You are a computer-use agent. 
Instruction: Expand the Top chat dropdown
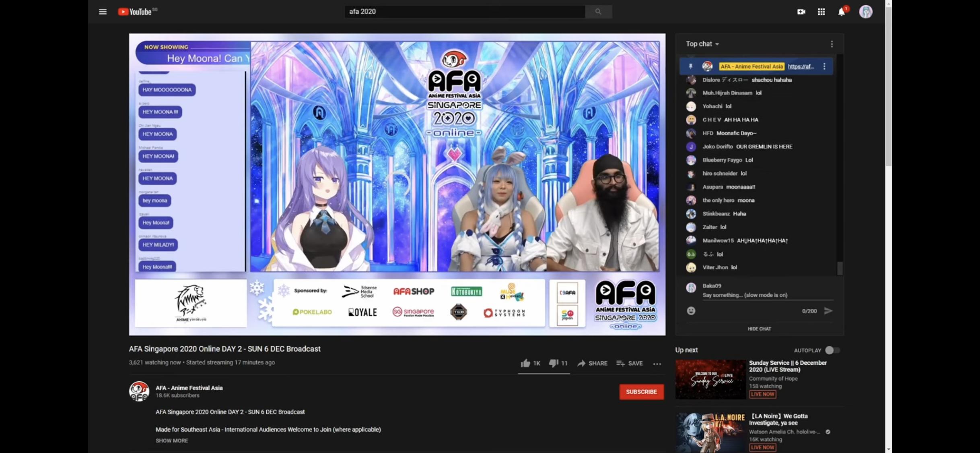pyautogui.click(x=702, y=44)
